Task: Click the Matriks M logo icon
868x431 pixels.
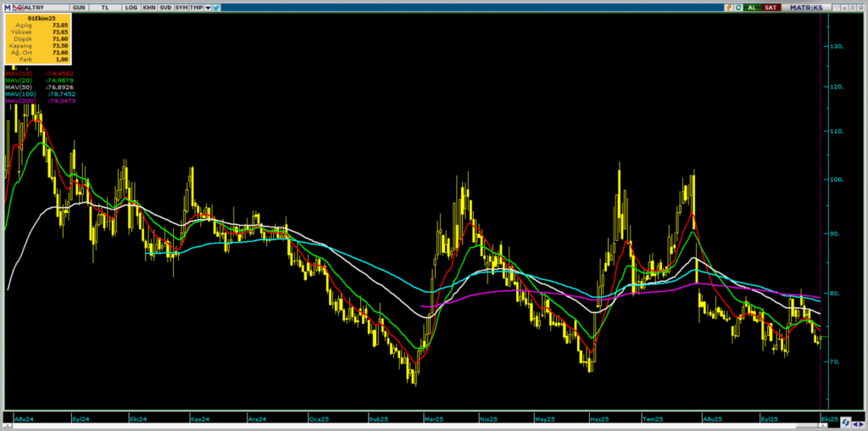Action: point(6,7)
